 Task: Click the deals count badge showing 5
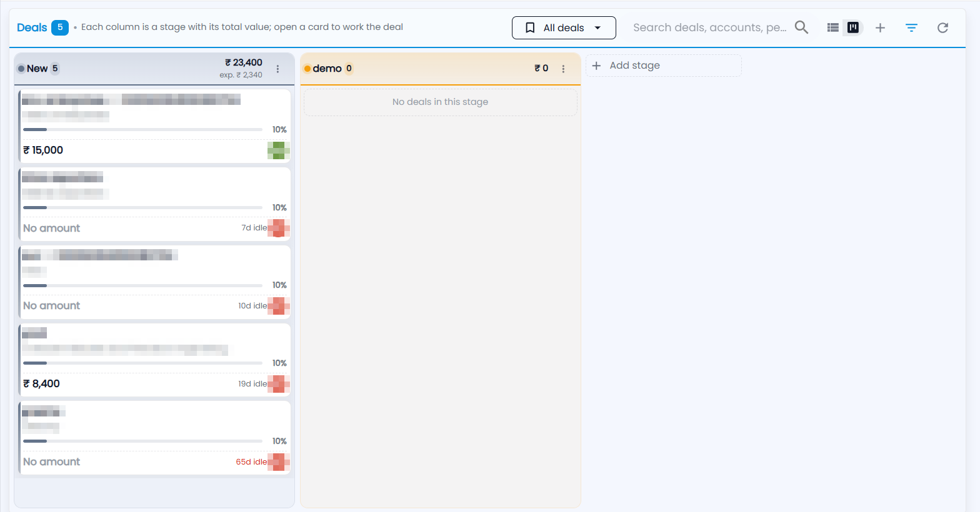[x=60, y=27]
